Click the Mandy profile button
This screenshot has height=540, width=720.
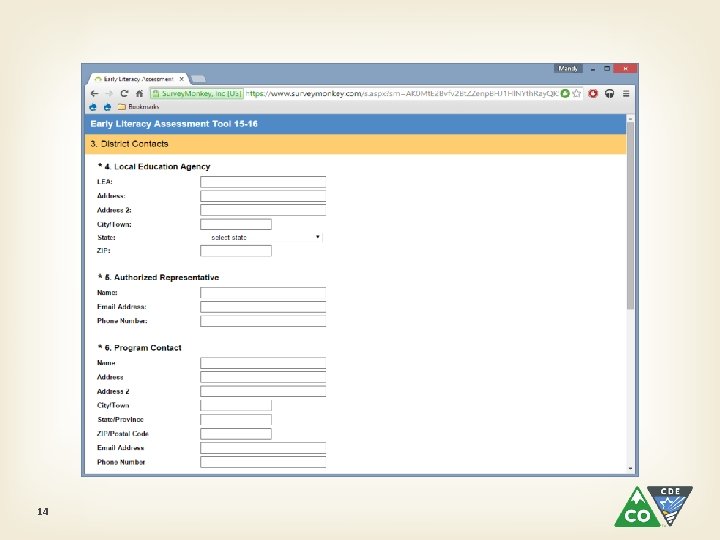coord(568,68)
